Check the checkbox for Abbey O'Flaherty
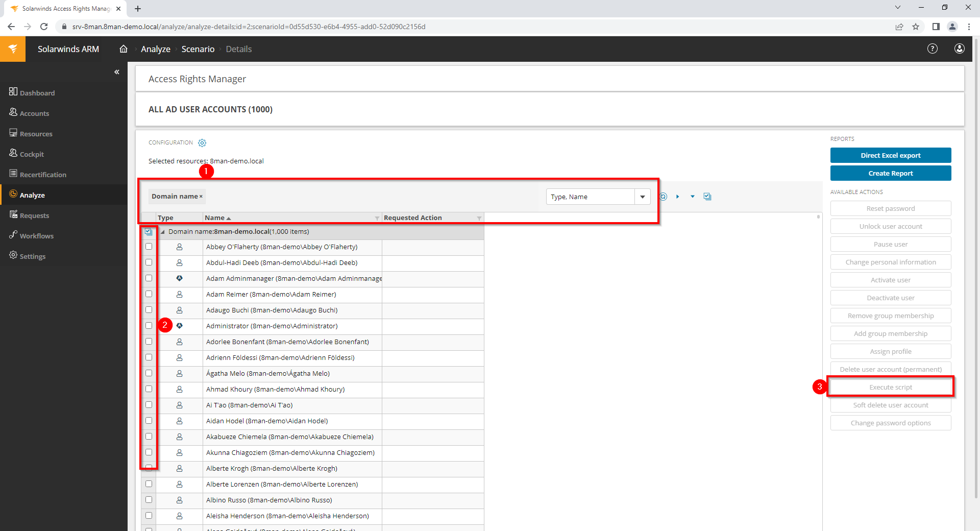This screenshot has width=980, height=531. click(149, 247)
